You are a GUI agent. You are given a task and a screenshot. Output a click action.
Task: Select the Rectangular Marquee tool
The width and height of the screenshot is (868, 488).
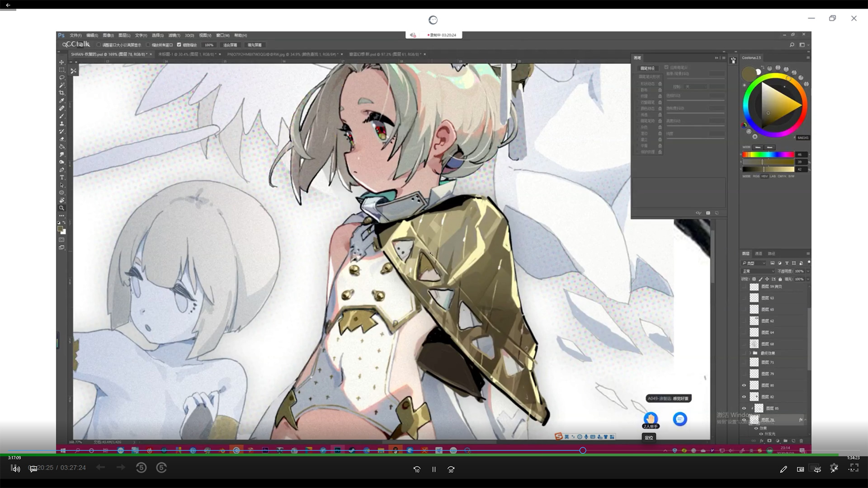62,70
